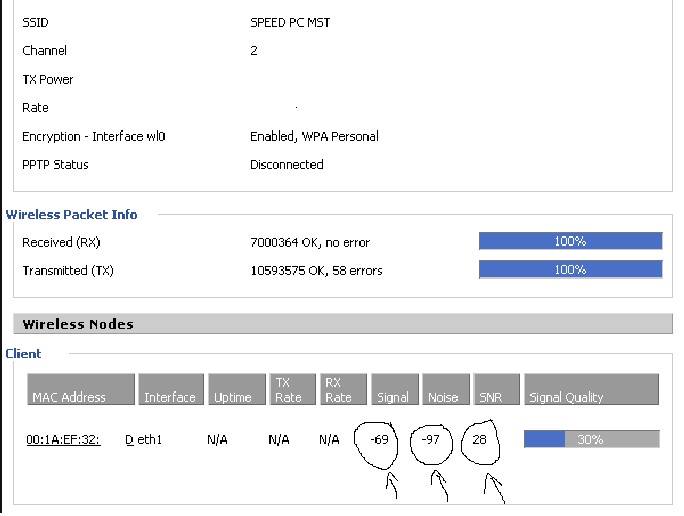Click the N/A value under Uptime
This screenshot has width=684, height=516.
(x=217, y=440)
